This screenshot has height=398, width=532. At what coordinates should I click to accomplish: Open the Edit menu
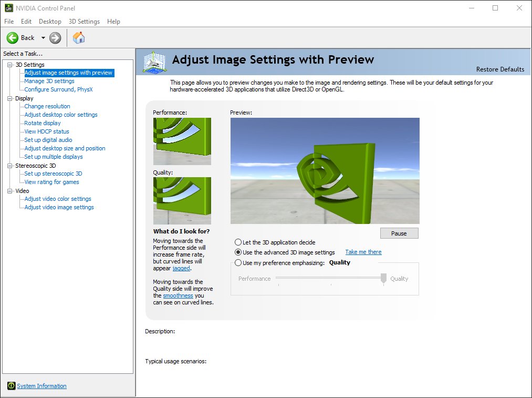[26, 22]
